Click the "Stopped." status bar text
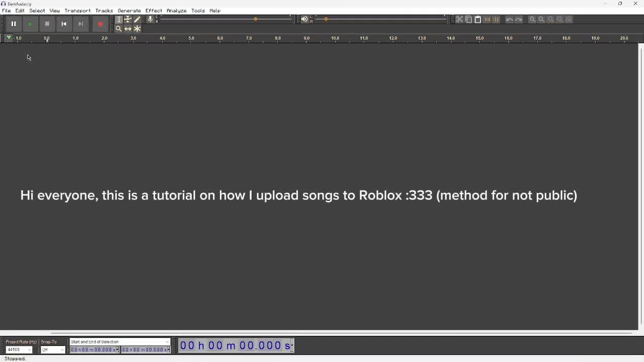This screenshot has height=362, width=644. [x=15, y=358]
